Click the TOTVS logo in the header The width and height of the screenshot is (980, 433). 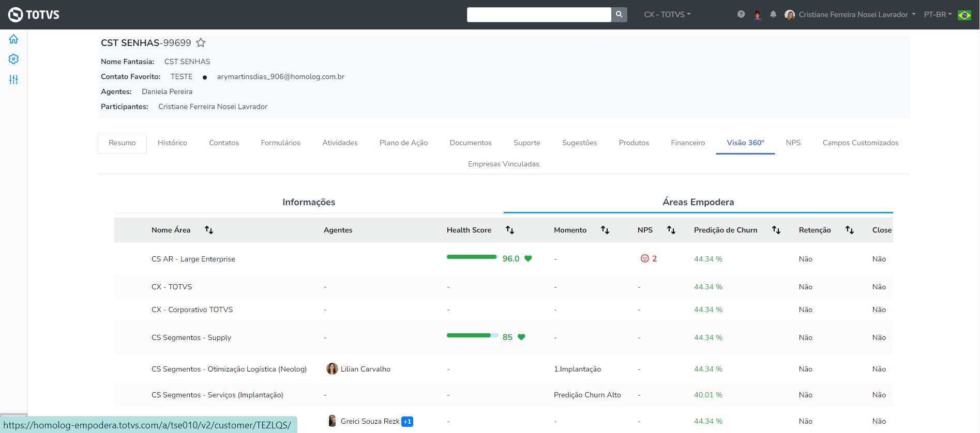34,14
